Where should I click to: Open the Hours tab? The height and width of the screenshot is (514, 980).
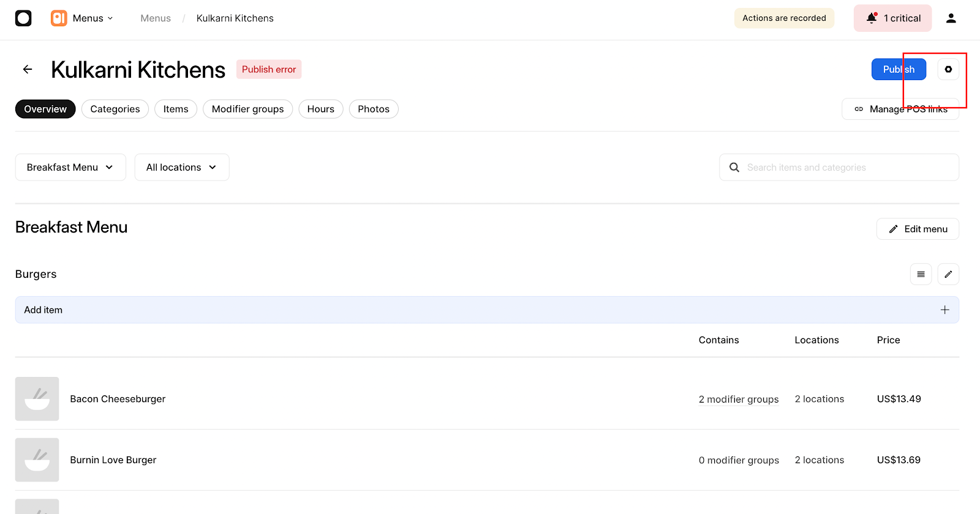(x=320, y=110)
